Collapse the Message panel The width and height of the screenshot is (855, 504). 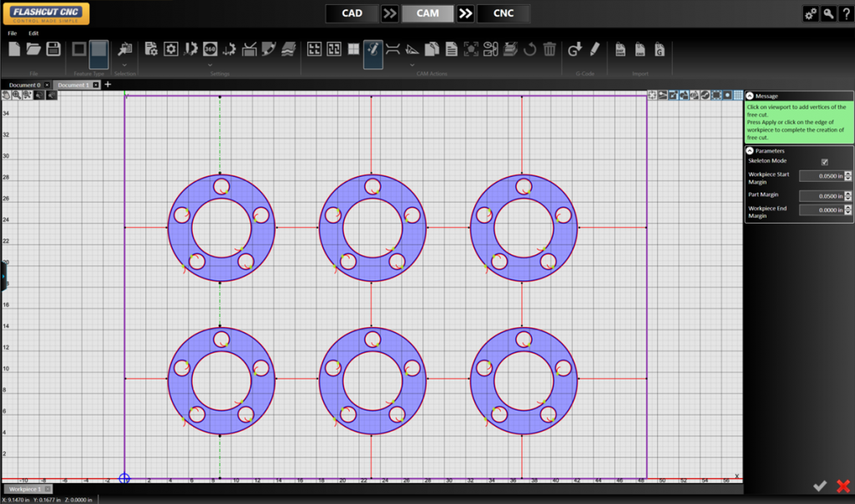click(x=750, y=97)
